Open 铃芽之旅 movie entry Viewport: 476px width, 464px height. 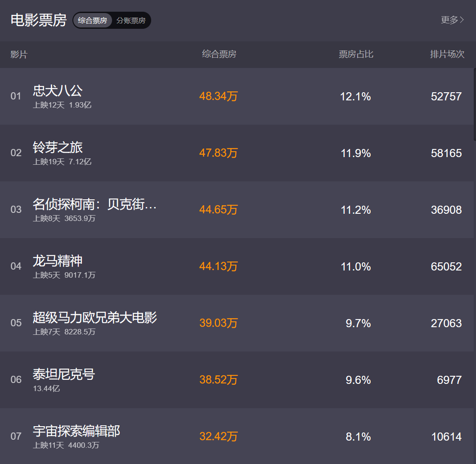coord(58,148)
